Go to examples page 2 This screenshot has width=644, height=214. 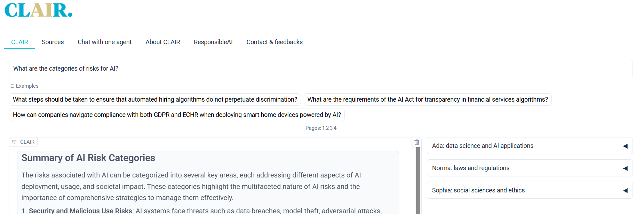327,128
